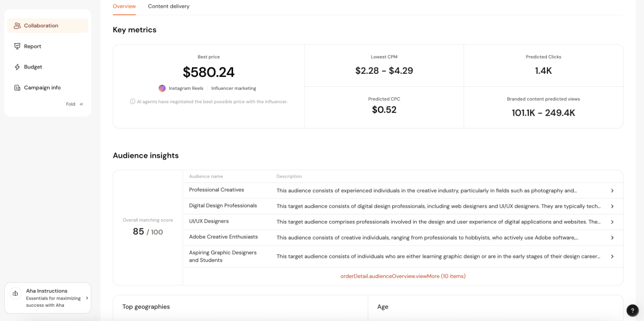Click the Report icon in sidebar
This screenshot has height=321, width=644.
click(x=17, y=46)
